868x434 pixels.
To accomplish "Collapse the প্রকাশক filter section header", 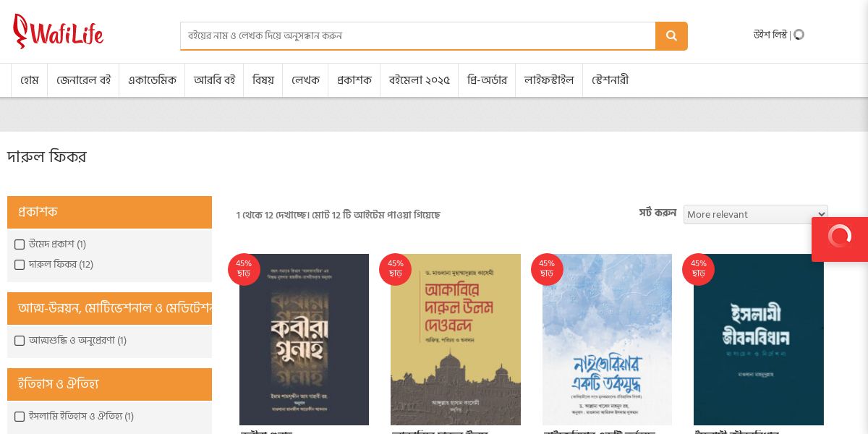I will click(x=109, y=212).
